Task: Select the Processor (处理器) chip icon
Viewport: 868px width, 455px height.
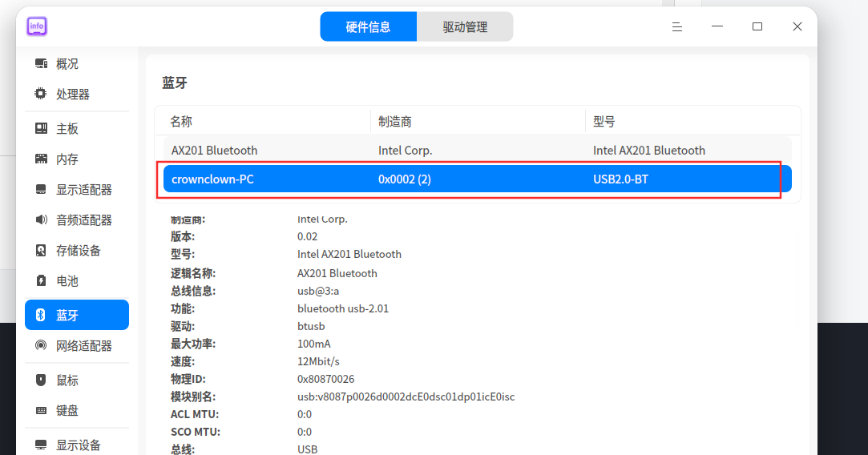Action: point(41,94)
